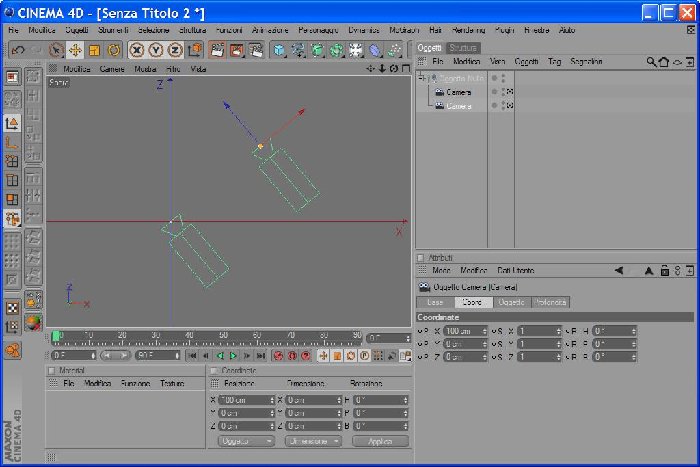The width and height of the screenshot is (700, 467).
Task: Select the Texture mode checker icon
Action: tap(12, 308)
